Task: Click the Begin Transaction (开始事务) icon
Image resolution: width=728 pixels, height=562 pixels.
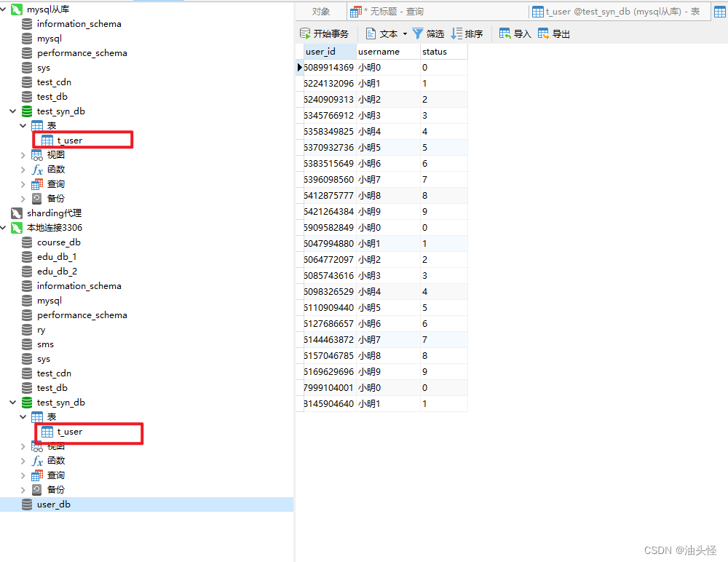Action: 306,33
